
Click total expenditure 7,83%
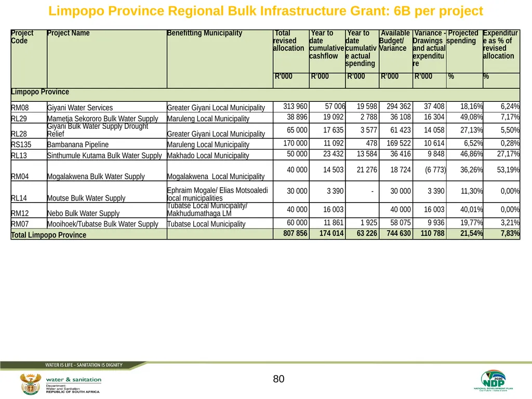click(x=510, y=233)
